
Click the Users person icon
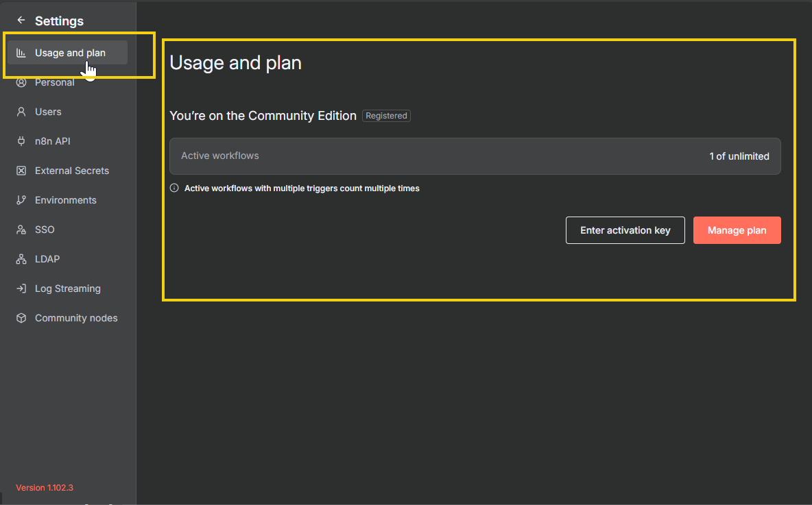tap(21, 112)
